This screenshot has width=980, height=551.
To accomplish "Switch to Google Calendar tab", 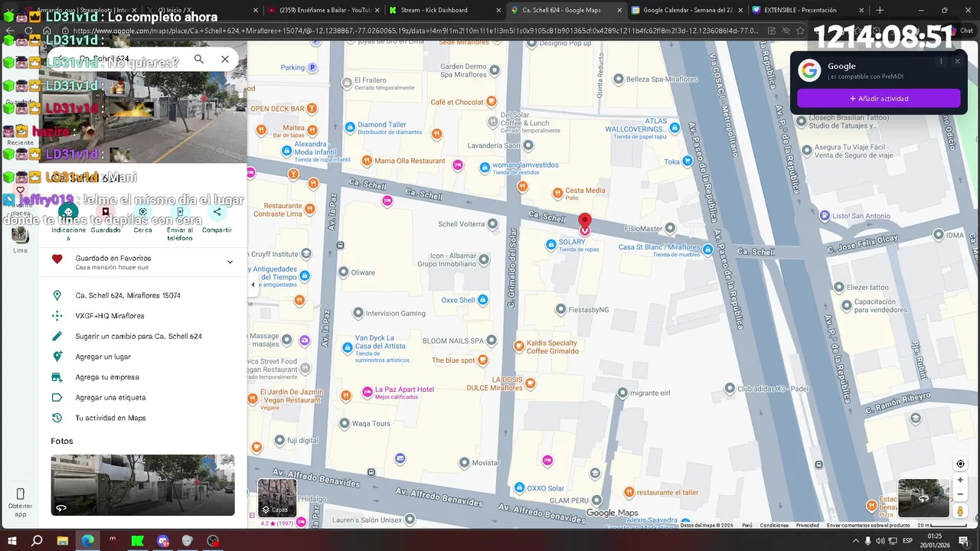I will [686, 11].
